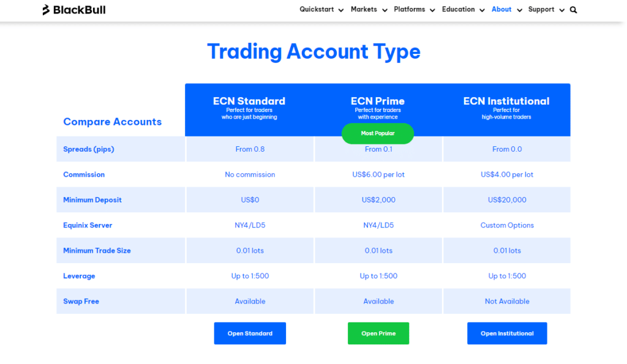Screen dimensions: 627x364
Task: Click the Minimum Deposit row label
Action: point(92,200)
